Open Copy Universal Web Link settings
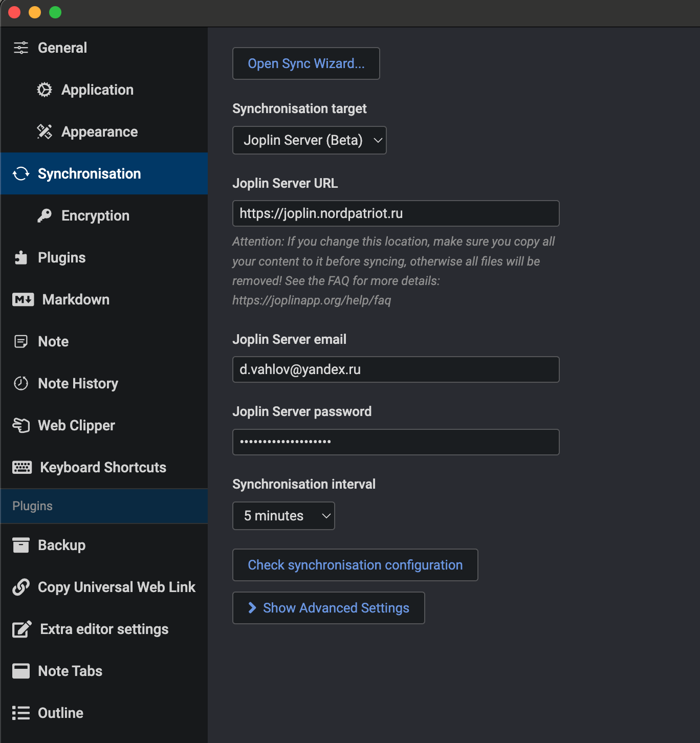Viewport: 700px width, 743px height. [104, 587]
